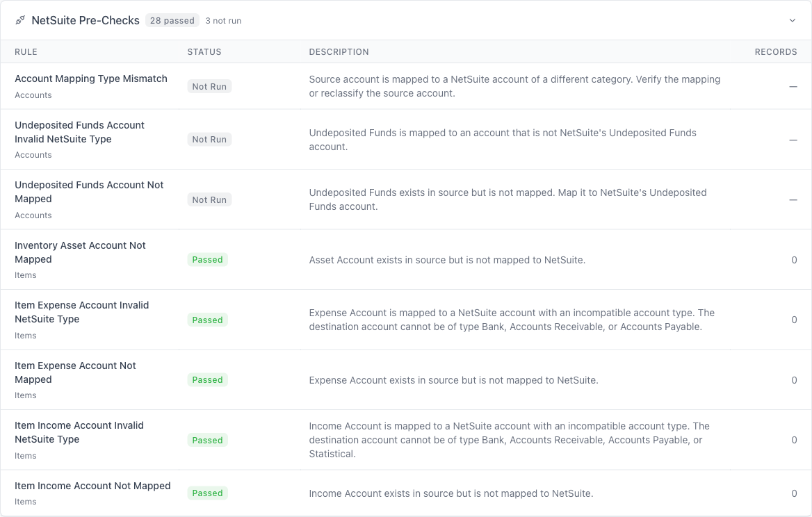Click Not Run status for Account Mapping Type Mismatch

click(209, 86)
